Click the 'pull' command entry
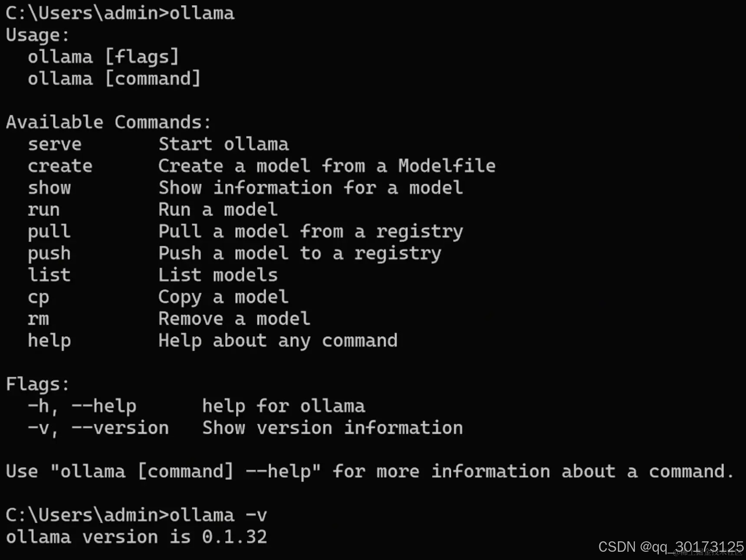746x560 pixels. [x=49, y=232]
